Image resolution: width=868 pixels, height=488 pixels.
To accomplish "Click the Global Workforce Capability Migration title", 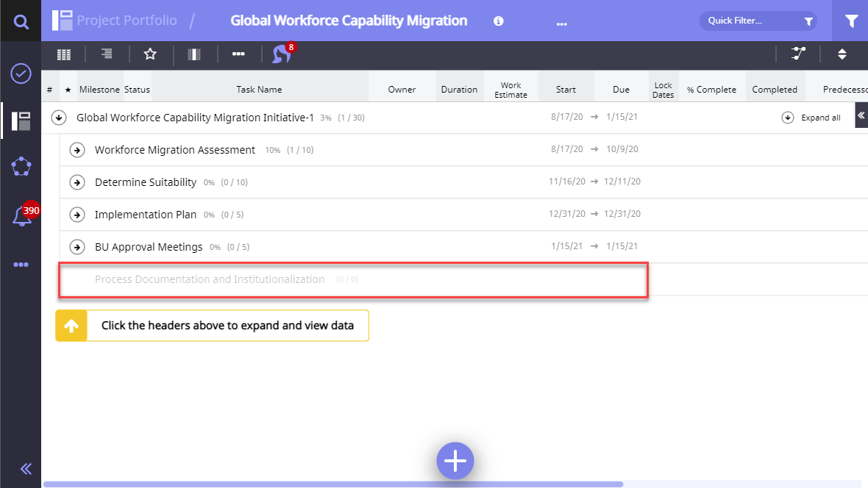I will pyautogui.click(x=349, y=21).
